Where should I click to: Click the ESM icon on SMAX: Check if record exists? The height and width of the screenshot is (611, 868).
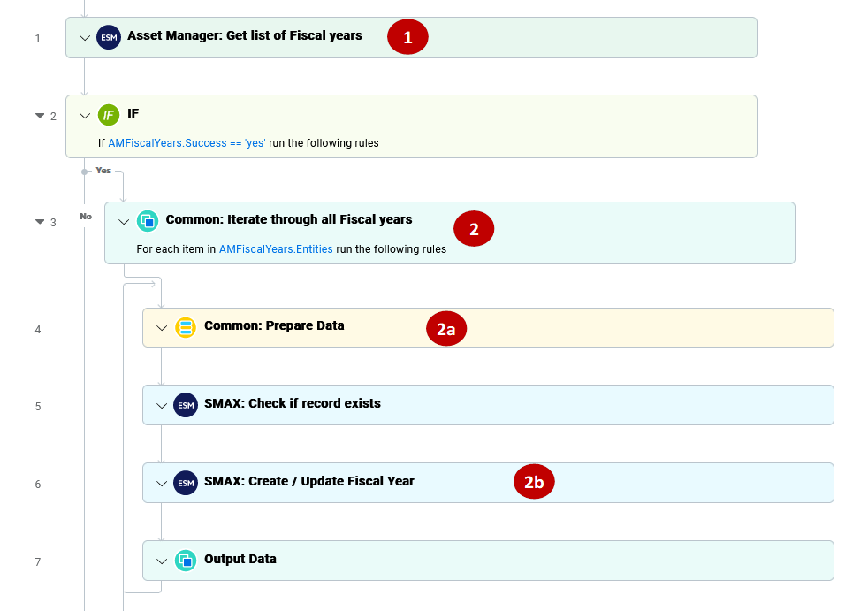(x=186, y=405)
